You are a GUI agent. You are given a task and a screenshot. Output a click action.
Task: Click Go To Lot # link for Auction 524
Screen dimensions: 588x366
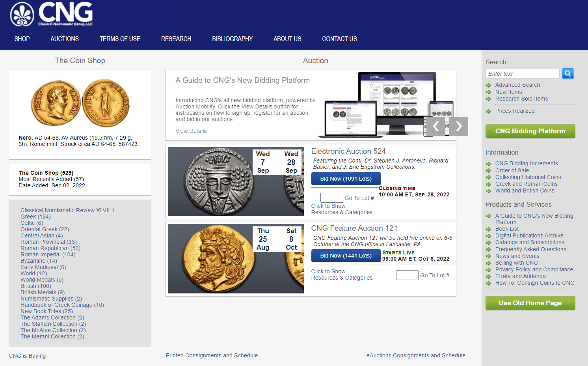(x=359, y=198)
